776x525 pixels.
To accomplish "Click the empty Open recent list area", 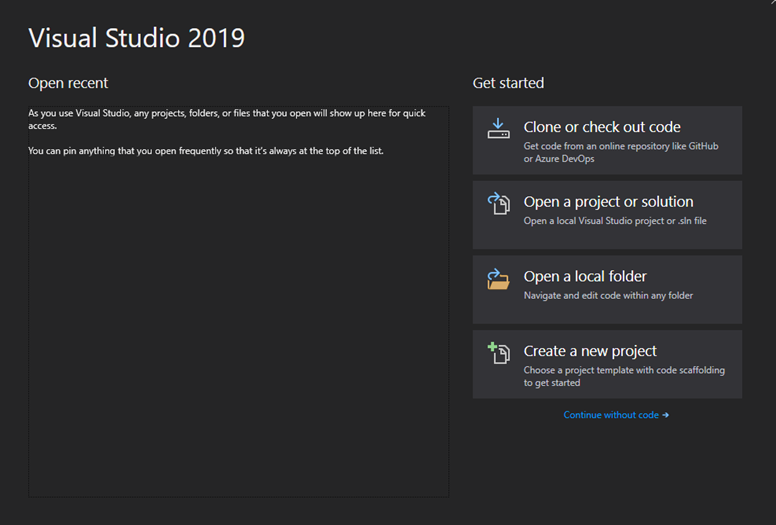I will (238, 330).
